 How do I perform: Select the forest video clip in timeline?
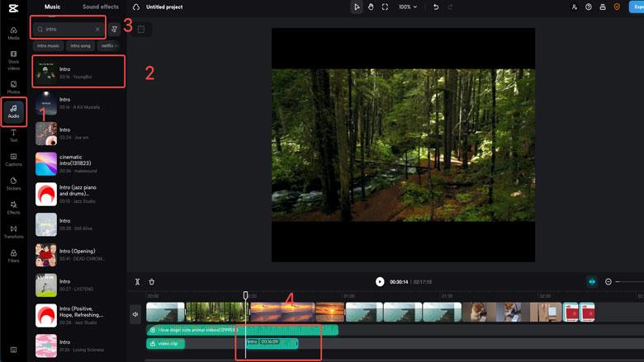215,313
